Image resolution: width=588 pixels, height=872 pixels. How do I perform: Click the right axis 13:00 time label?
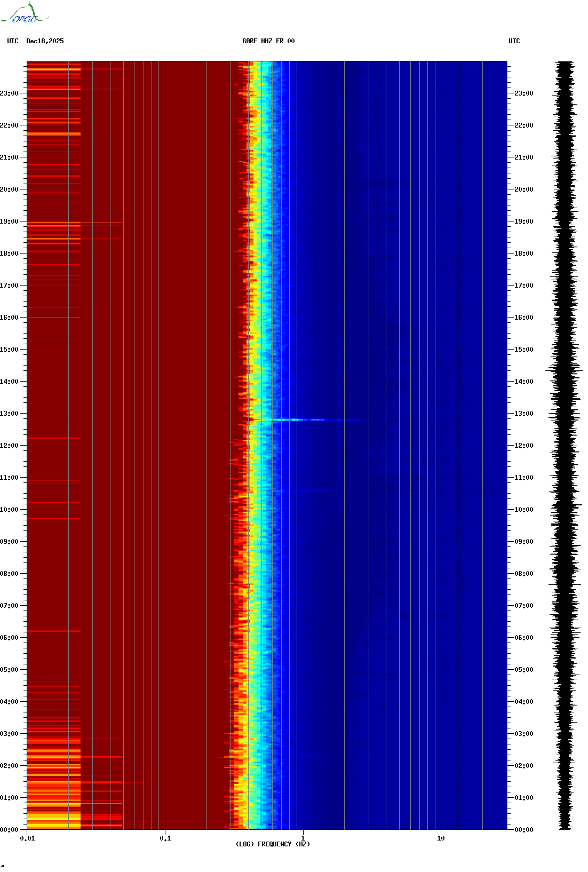pos(524,414)
